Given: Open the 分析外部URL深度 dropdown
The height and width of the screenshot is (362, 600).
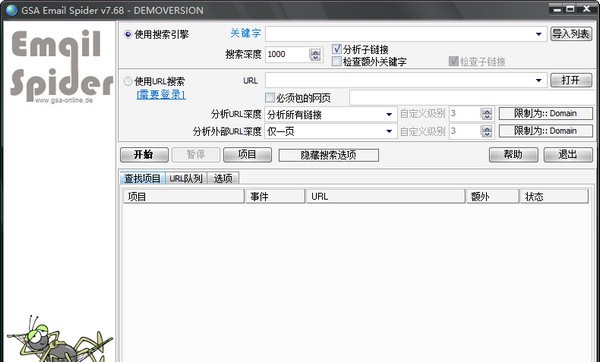Looking at the screenshot, I should [x=331, y=132].
